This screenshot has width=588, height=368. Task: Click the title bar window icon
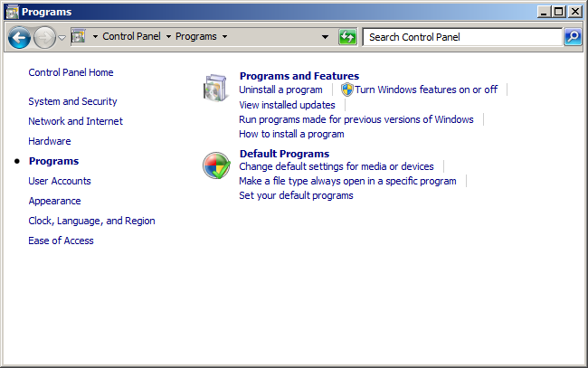coord(13,12)
